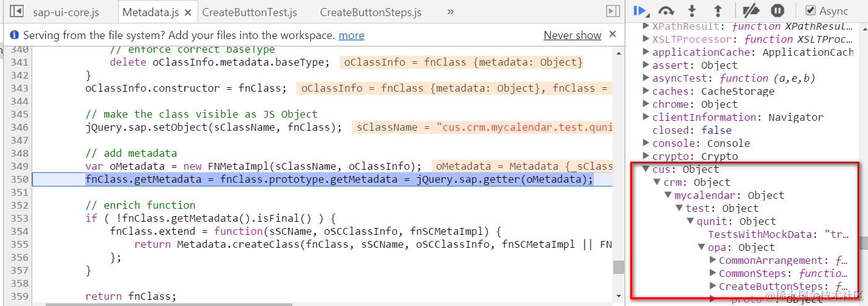Viewport: 868px width, 306px height.
Task: Click the inline sClassName value hint
Action: coord(482,127)
